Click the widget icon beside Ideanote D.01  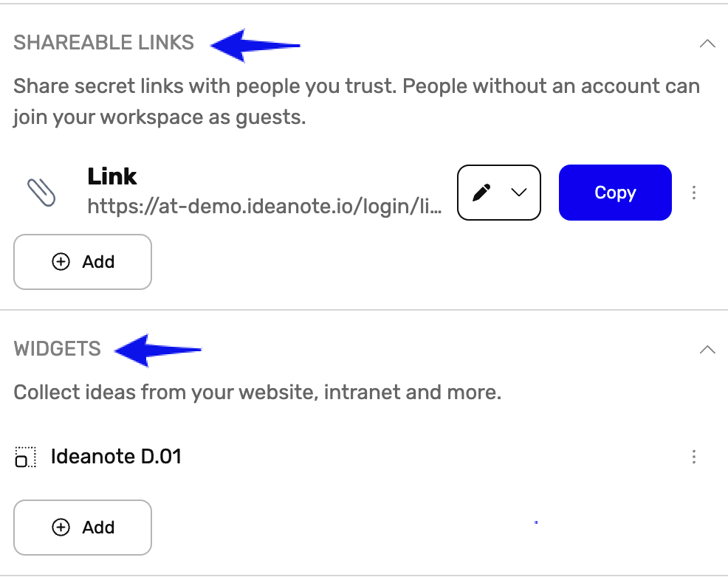[x=25, y=457]
